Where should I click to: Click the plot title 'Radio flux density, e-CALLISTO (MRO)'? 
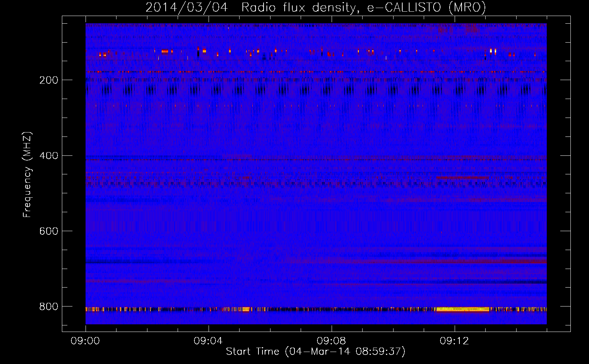pyautogui.click(x=363, y=8)
